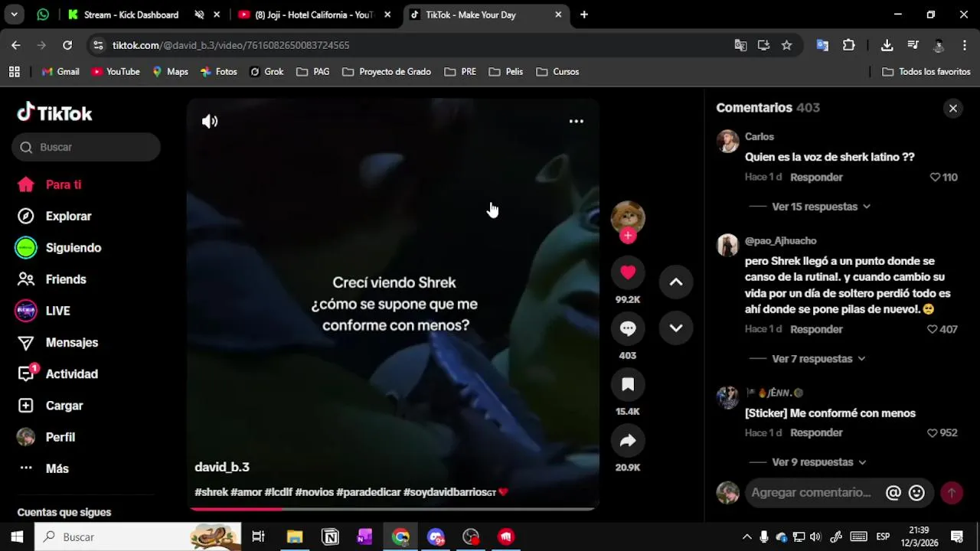The width and height of the screenshot is (980, 551).
Task: Reply to pao_Ajhuacho's comment
Action: click(816, 329)
